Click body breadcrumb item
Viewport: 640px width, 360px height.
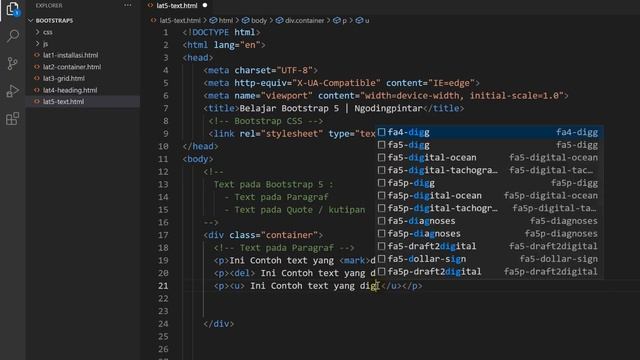pos(259,20)
